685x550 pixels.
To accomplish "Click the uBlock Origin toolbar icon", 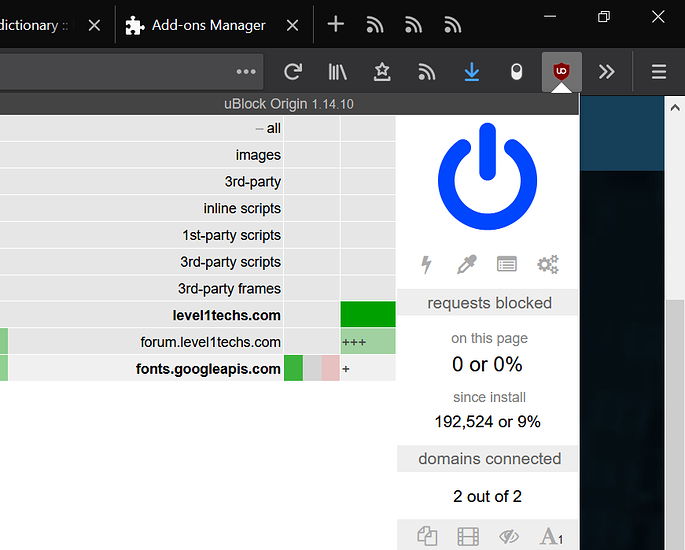I will click(x=562, y=72).
